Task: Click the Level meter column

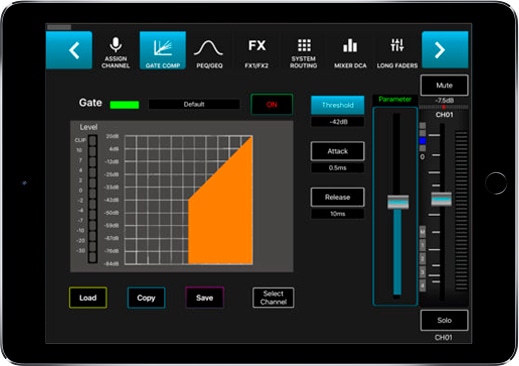Action: [x=93, y=199]
